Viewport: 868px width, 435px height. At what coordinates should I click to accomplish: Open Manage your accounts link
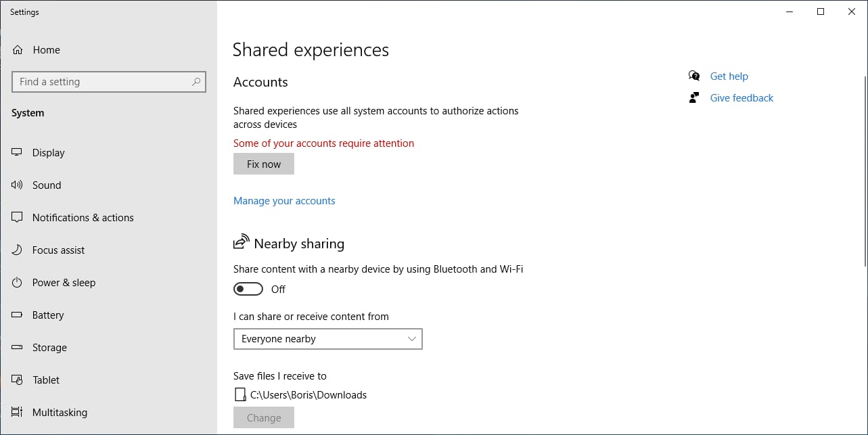284,201
